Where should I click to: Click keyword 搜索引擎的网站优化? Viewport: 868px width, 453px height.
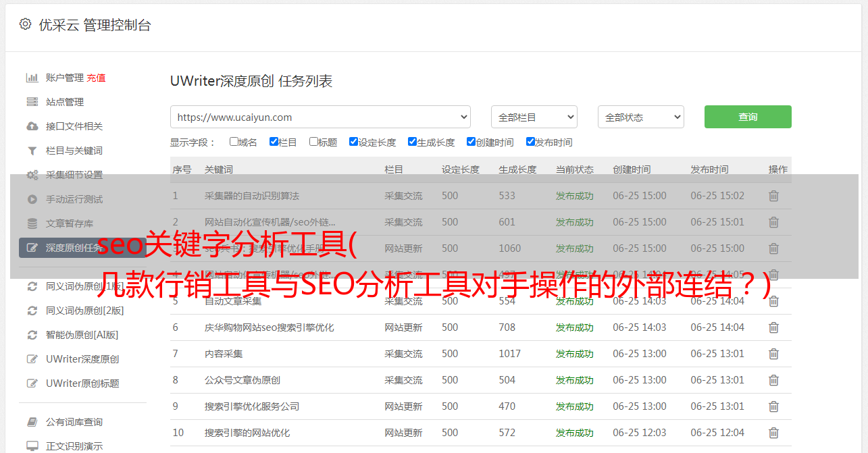point(247,433)
